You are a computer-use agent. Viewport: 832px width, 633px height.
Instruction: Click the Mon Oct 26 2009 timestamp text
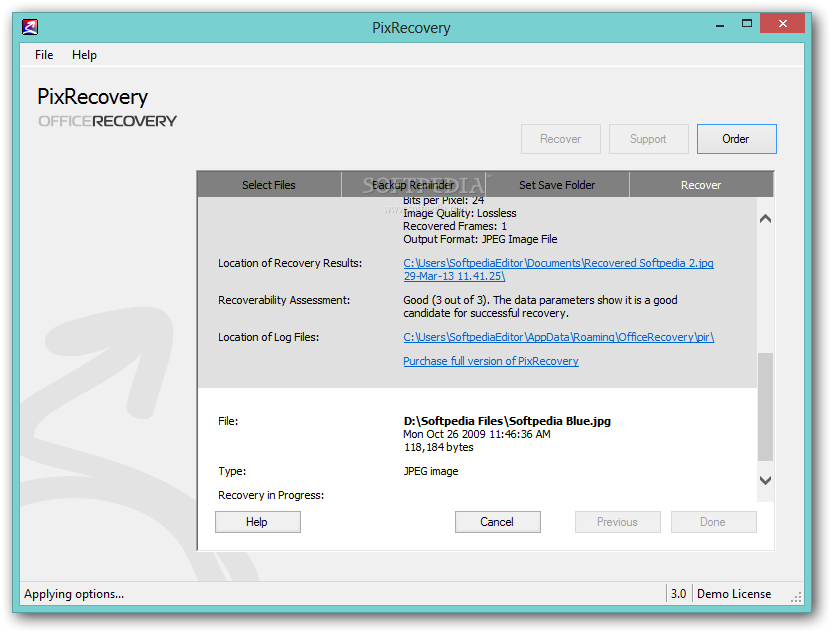coord(476,434)
